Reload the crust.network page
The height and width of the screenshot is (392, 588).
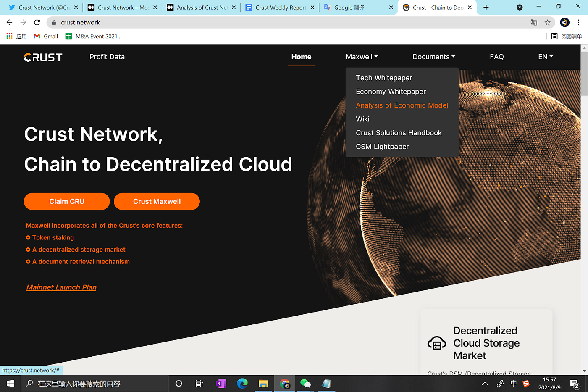37,22
